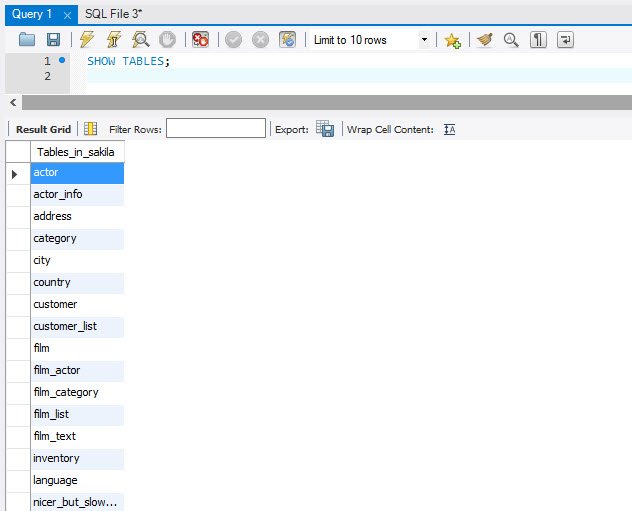Focus the Filter Rows input field
This screenshot has height=511, width=632.
[216, 128]
